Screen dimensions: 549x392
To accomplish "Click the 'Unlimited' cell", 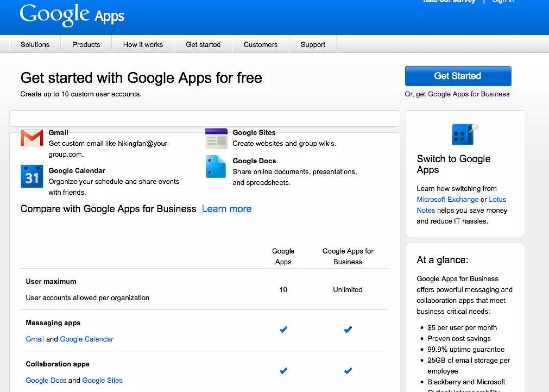I will point(348,290).
